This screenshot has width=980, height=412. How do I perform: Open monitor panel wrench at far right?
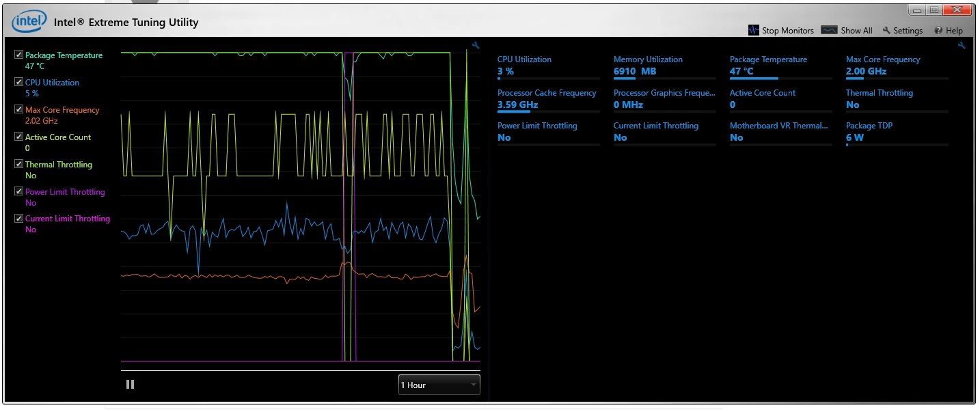click(x=962, y=46)
